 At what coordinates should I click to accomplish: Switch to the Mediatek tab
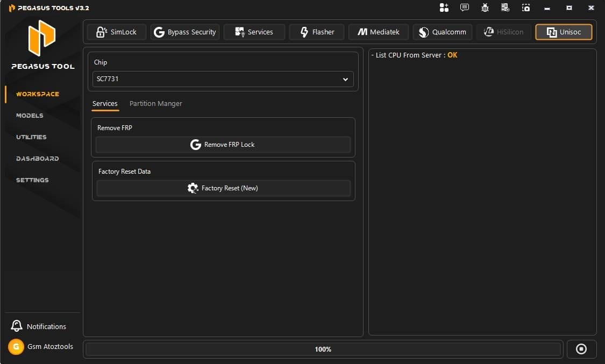[x=379, y=32]
